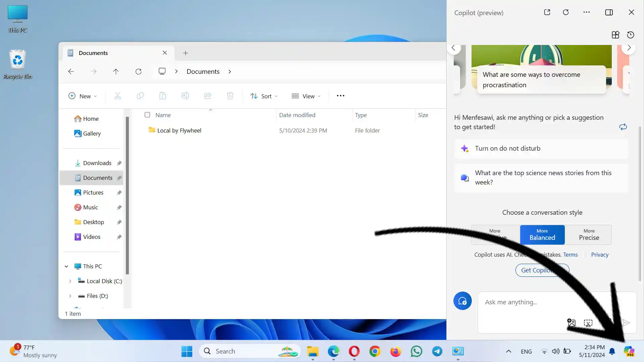Click the screenshot capture icon in Copilot

coord(588,323)
